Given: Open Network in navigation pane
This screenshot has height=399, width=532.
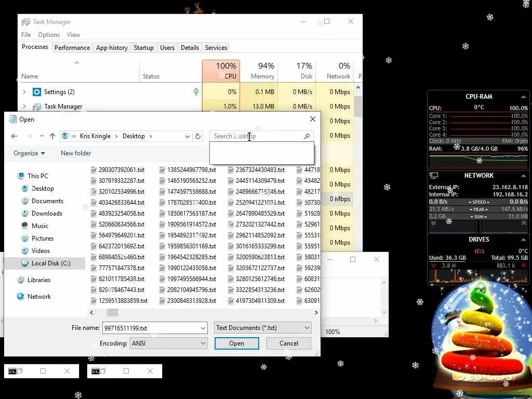Looking at the screenshot, I should tap(39, 297).
